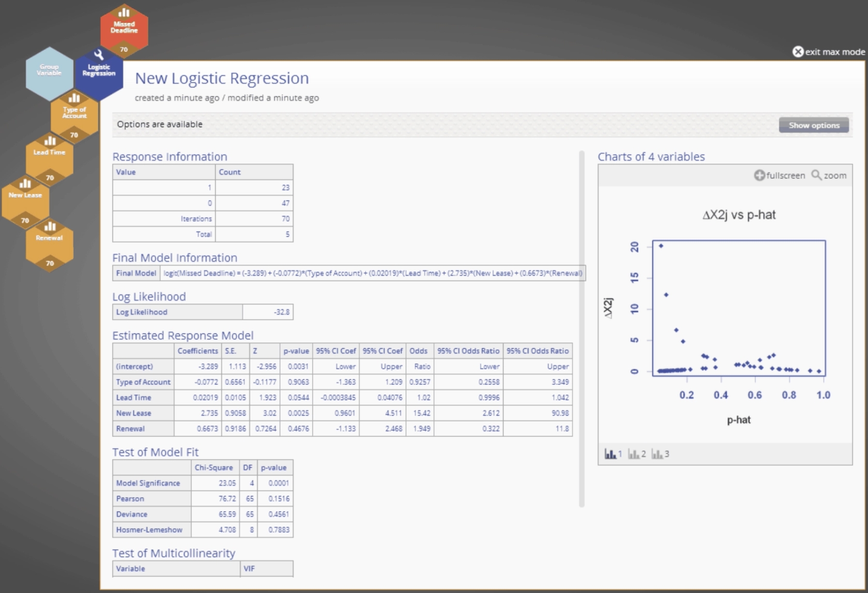868x593 pixels.
Task: Click the Model Significance row
Action: (x=203, y=483)
